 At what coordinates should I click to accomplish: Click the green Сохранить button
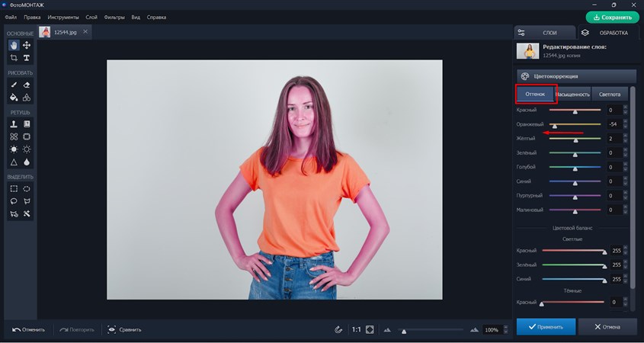(x=613, y=17)
